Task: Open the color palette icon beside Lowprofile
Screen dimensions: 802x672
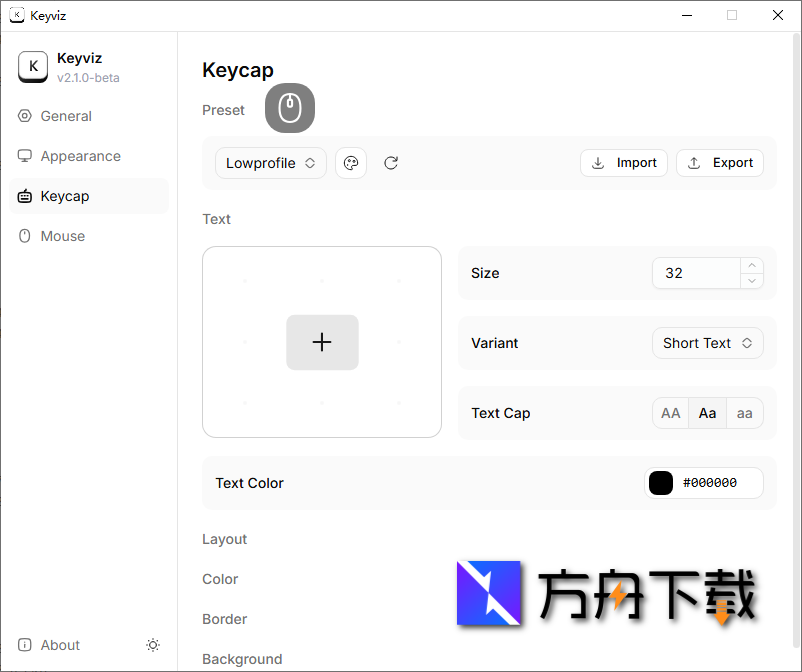Action: tap(351, 162)
